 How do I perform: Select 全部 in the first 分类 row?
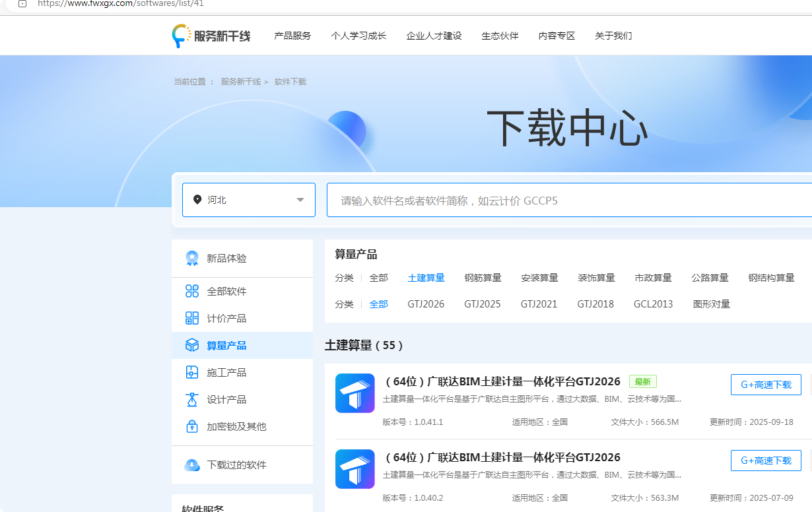(378, 278)
